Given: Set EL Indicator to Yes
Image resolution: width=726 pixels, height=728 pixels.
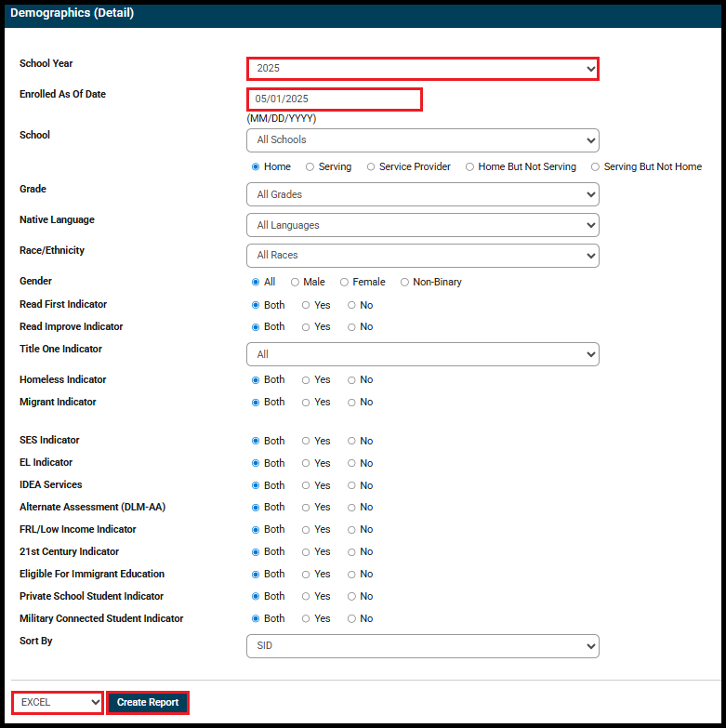Looking at the screenshot, I should click(x=307, y=463).
